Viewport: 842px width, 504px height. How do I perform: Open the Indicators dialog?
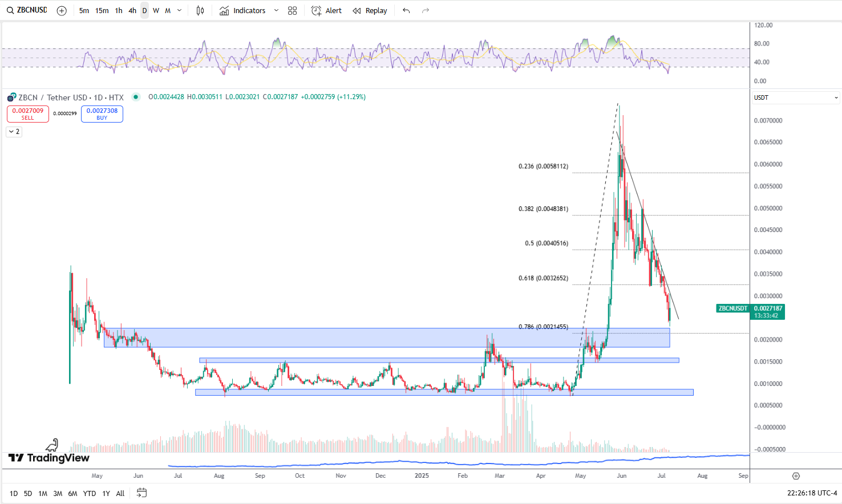[242, 10]
